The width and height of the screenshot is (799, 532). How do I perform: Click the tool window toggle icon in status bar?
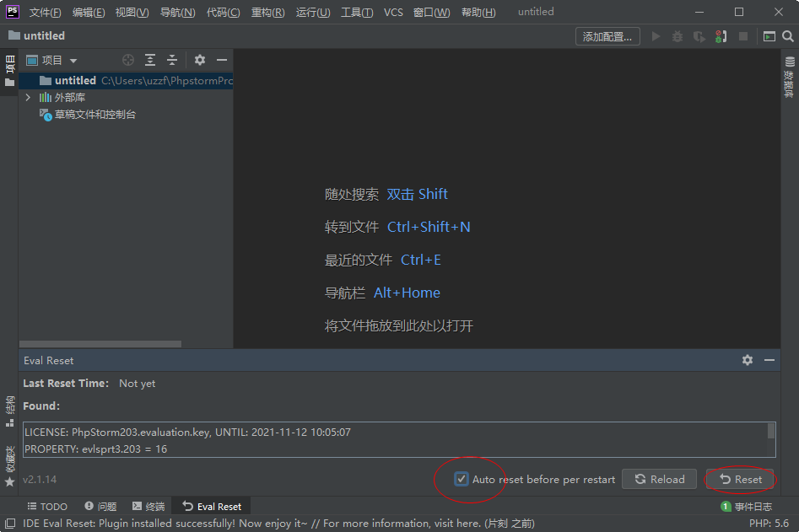coord(9,524)
